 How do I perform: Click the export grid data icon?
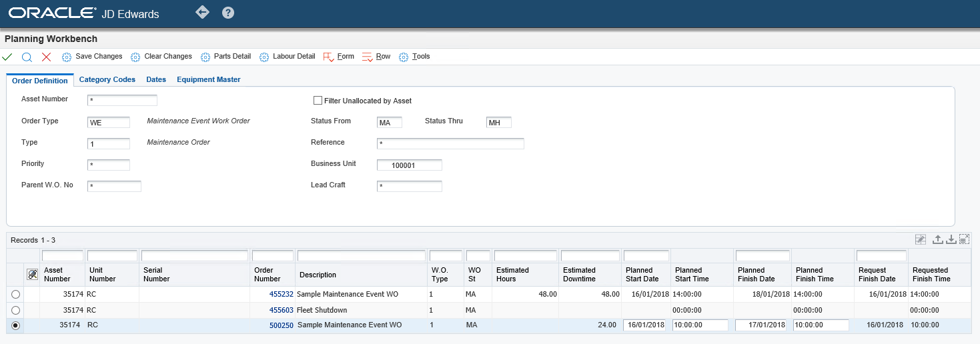(x=937, y=239)
